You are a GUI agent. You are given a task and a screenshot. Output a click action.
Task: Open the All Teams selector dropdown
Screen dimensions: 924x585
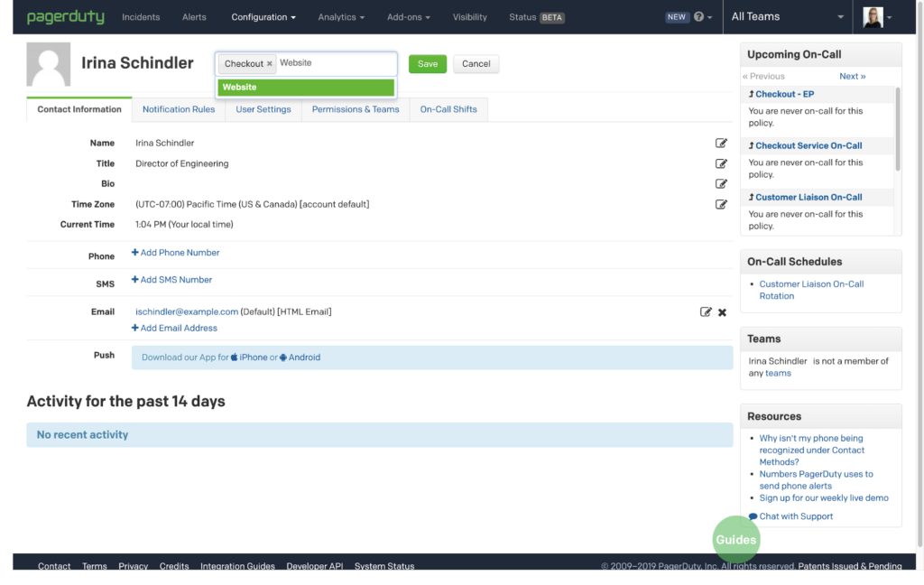coord(789,17)
